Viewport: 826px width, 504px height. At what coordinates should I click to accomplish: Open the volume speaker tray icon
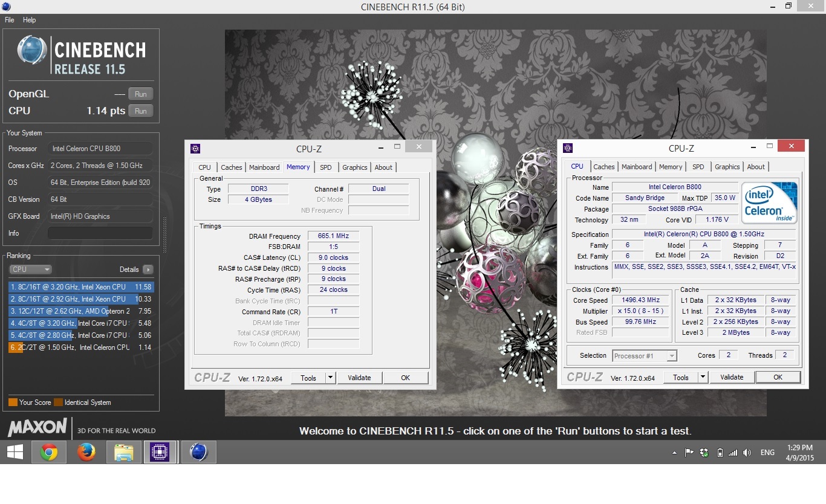pos(747,453)
